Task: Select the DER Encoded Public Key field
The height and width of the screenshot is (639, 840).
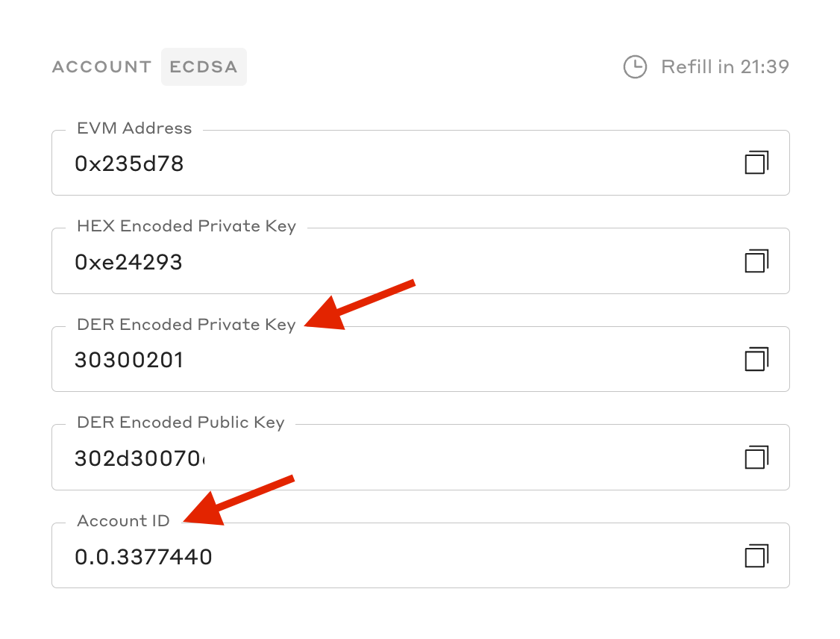Action: (x=373, y=458)
